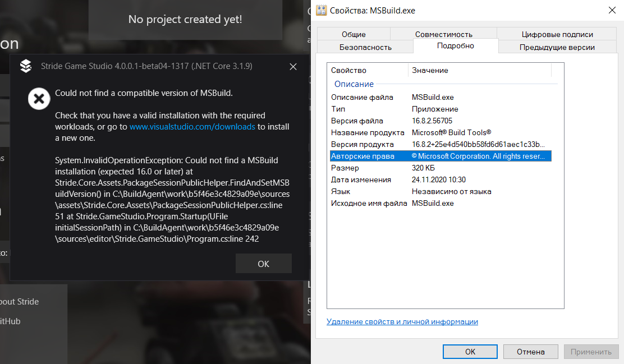Select the Тип property row

point(441,109)
